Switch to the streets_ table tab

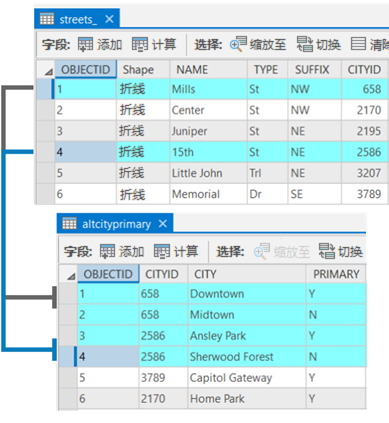pyautogui.click(x=77, y=19)
